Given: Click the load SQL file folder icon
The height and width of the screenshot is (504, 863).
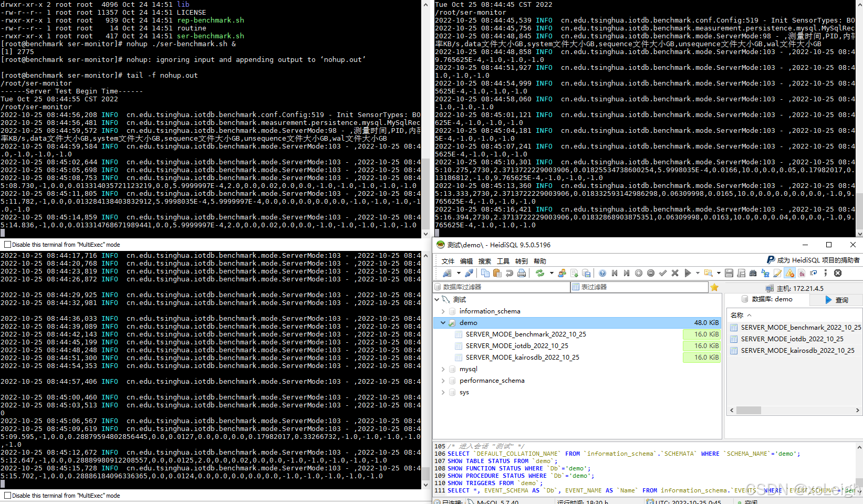Looking at the screenshot, I should point(709,273).
